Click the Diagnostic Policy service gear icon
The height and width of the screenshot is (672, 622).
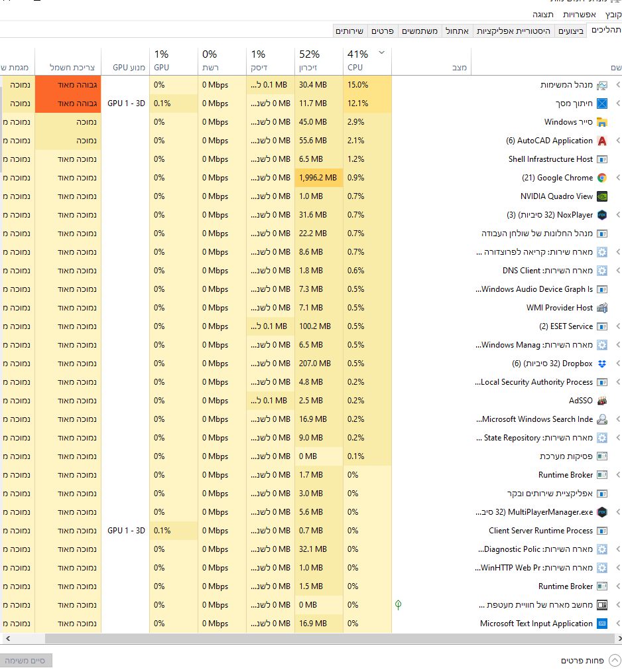point(602,549)
